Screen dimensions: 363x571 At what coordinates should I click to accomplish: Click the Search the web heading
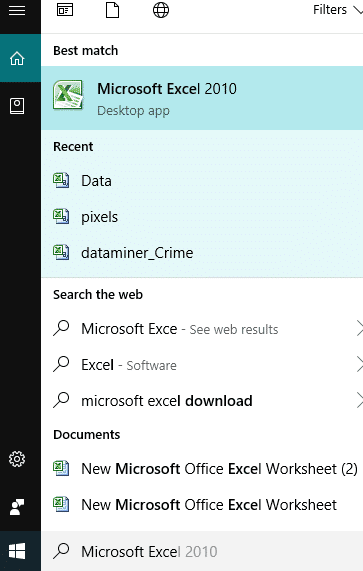pos(98,294)
